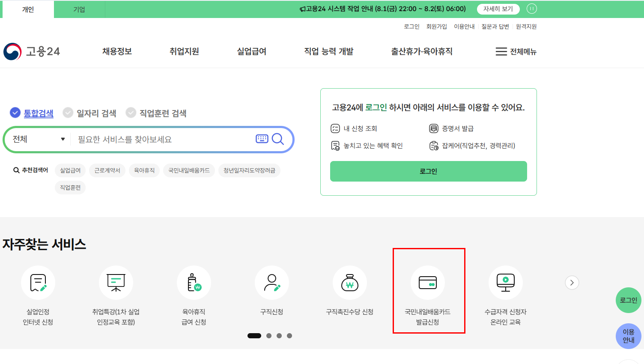Image resolution: width=644 pixels, height=364 pixels.
Task: Switch to the 개인 tab
Action: click(x=28, y=9)
